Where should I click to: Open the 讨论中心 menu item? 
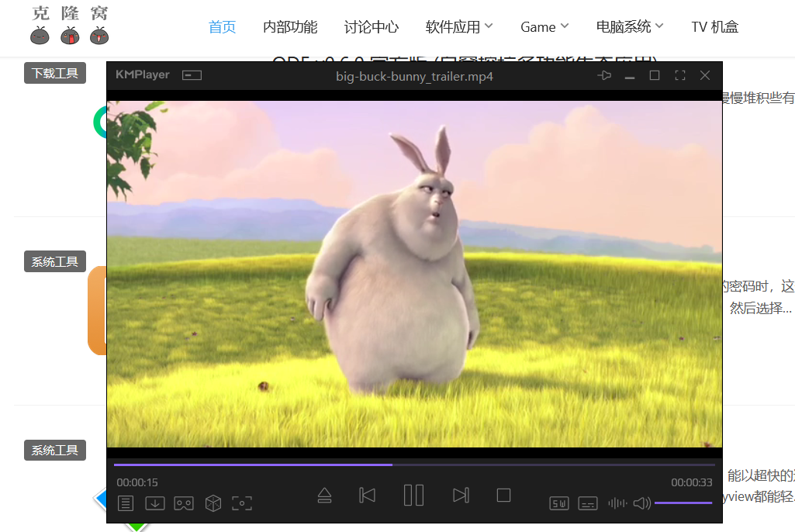point(372,27)
